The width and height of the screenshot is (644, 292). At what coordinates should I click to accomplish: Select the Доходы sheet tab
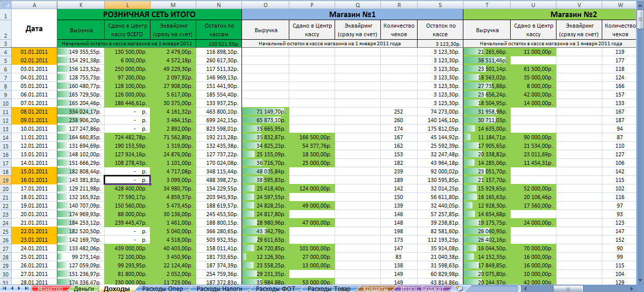click(x=117, y=289)
